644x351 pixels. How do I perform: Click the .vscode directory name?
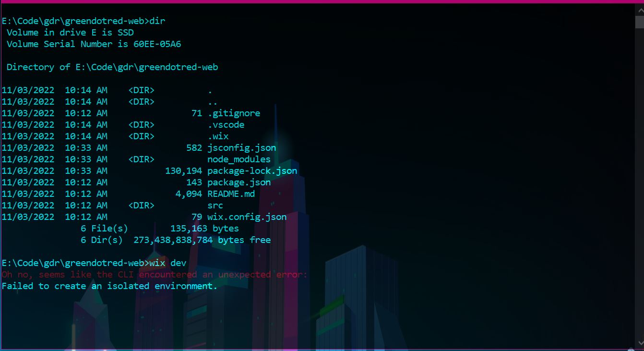(226, 125)
